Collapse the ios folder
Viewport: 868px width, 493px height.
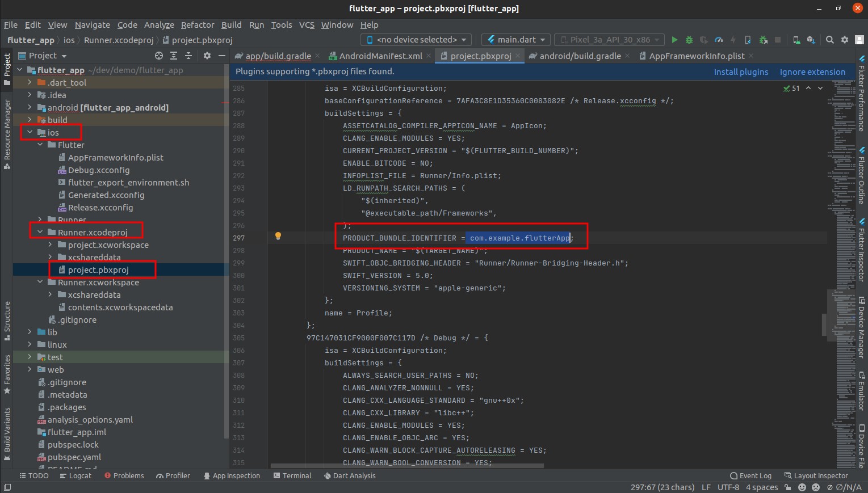point(30,132)
